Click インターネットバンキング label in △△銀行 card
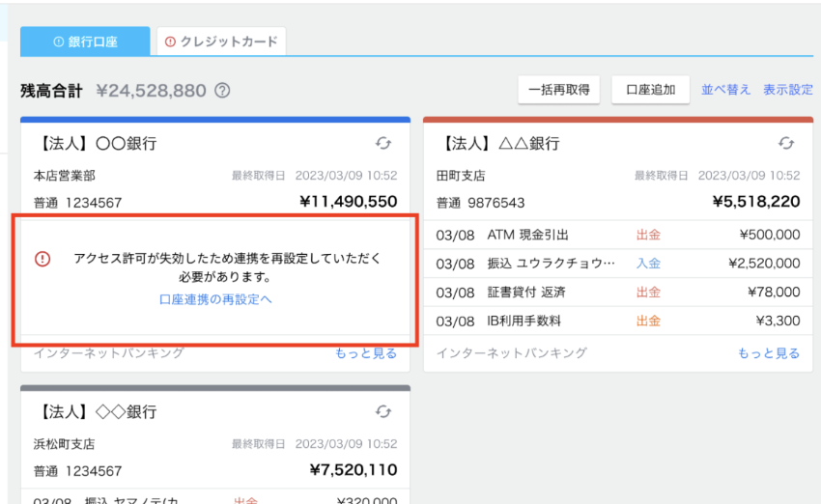Image resolution: width=821 pixels, height=504 pixels. pos(511,353)
